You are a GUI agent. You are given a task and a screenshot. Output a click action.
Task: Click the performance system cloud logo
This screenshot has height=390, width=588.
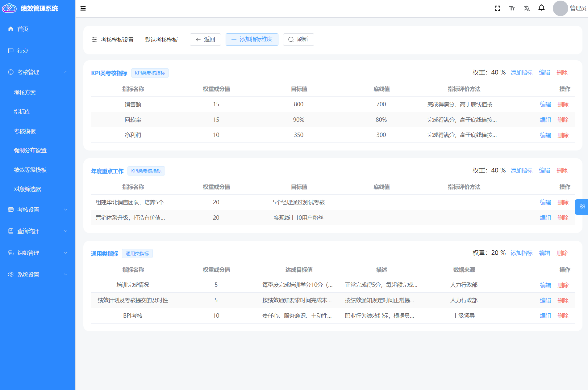coord(9,8)
